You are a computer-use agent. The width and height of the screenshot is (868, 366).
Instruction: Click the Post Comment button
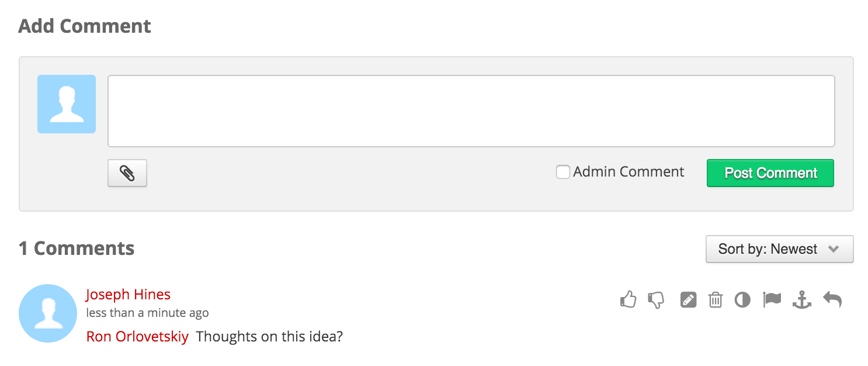pyautogui.click(x=770, y=173)
